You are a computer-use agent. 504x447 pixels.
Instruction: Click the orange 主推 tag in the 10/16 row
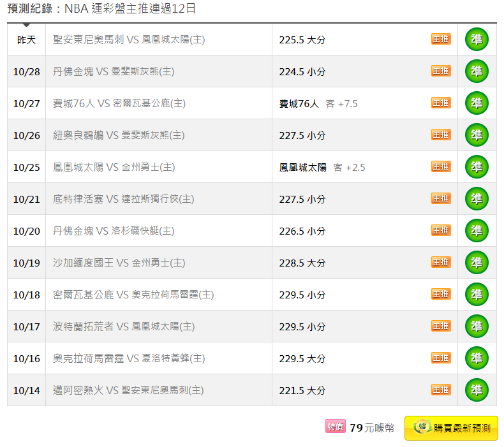pos(441,358)
